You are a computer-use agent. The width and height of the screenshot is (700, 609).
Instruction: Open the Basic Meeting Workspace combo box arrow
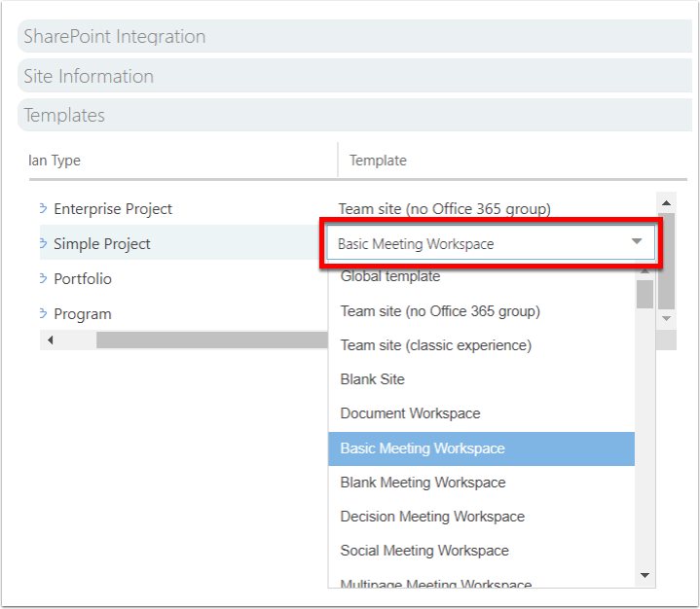(637, 241)
